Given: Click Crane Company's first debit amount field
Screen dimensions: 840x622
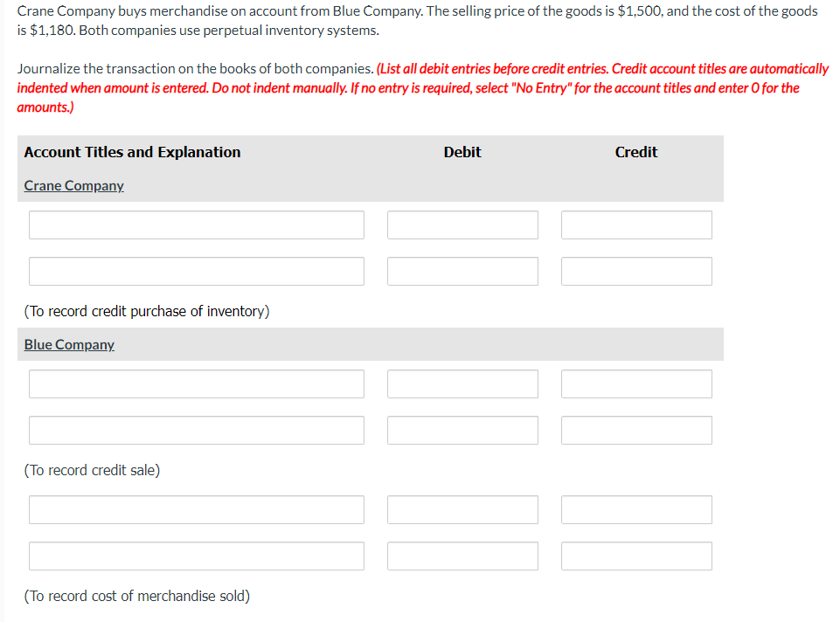Looking at the screenshot, I should (x=462, y=225).
